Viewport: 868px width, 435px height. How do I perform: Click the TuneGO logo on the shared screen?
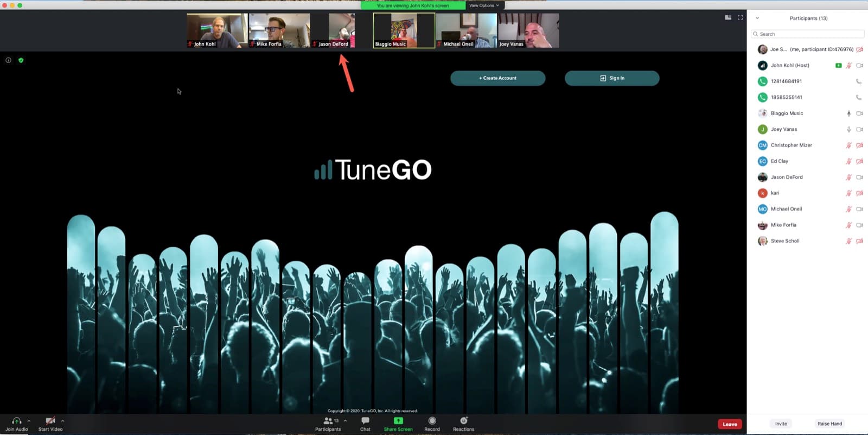point(373,169)
